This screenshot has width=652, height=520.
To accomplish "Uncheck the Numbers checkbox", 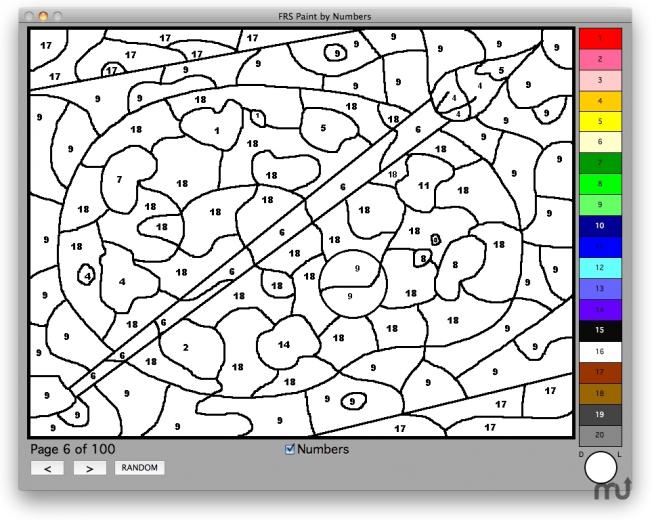I will pyautogui.click(x=290, y=449).
